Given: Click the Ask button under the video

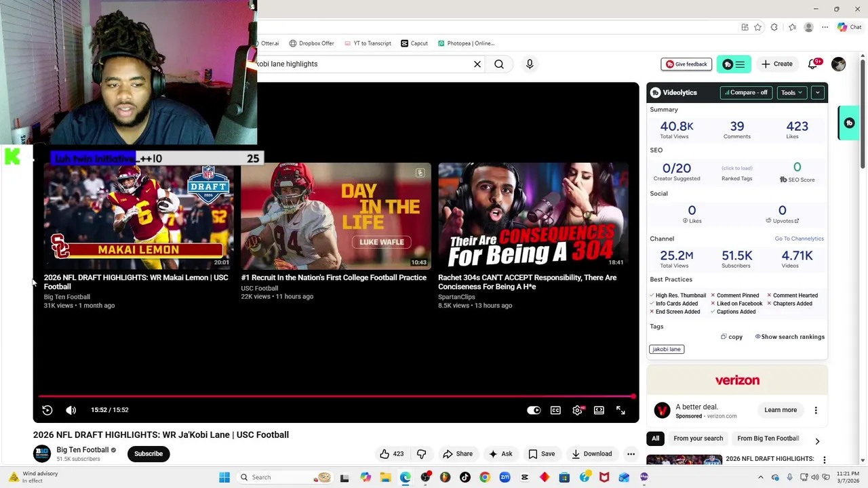Looking at the screenshot, I should point(500,454).
